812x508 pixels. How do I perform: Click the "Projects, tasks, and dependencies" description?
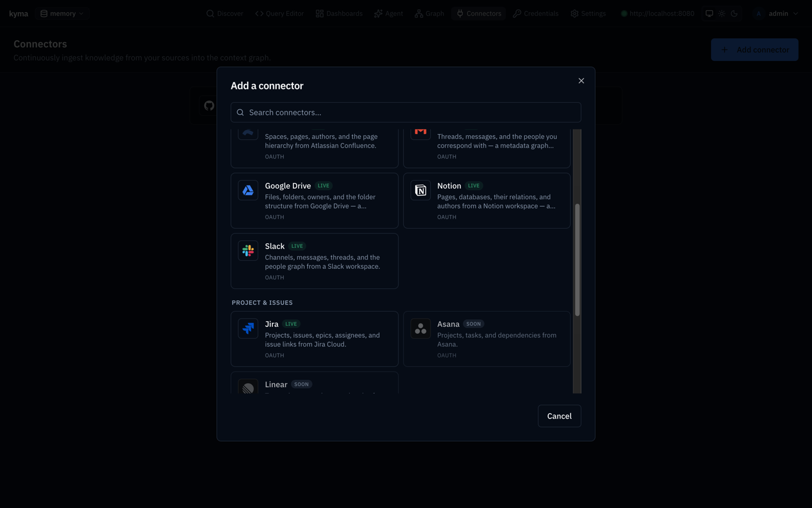pos(497,340)
